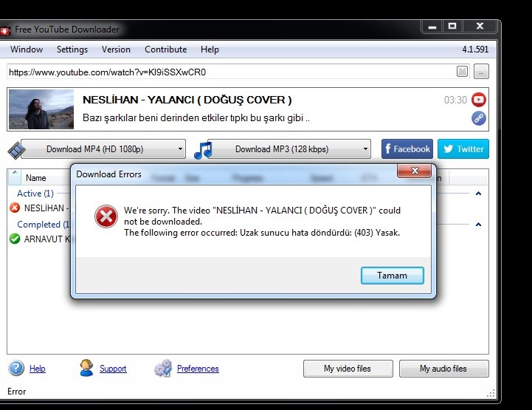Click the blue music notes icon
The width and height of the screenshot is (532, 410).
coord(203,149)
